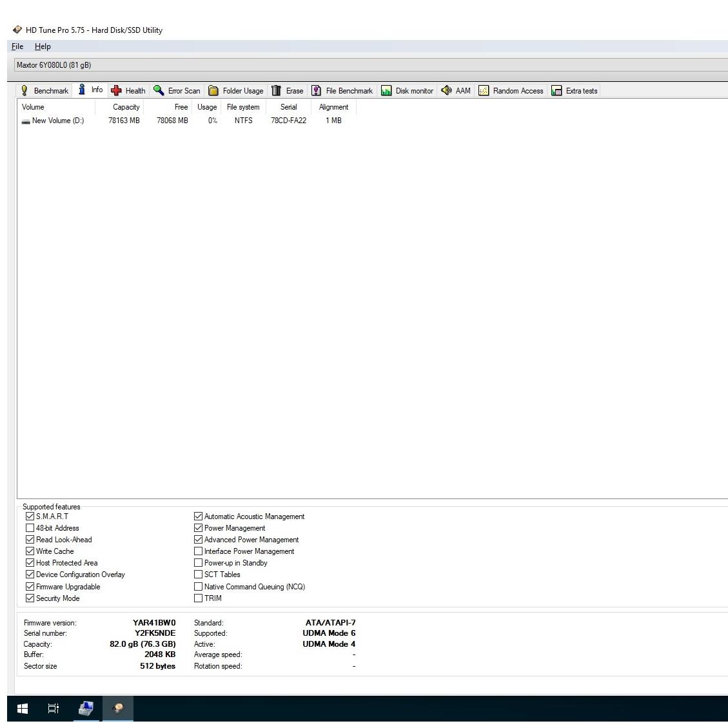Image resolution: width=728 pixels, height=728 pixels.
Task: Check the TRIM checkbox
Action: [198, 598]
